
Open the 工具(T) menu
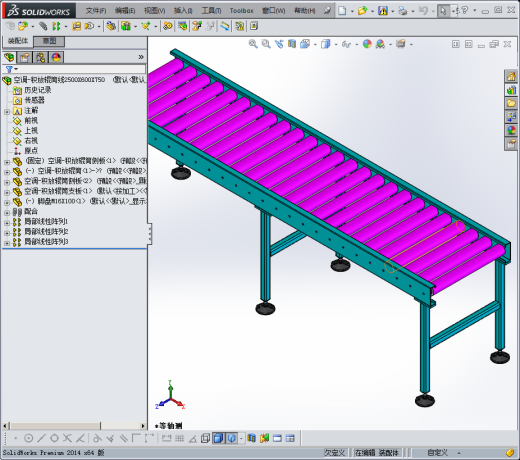211,11
